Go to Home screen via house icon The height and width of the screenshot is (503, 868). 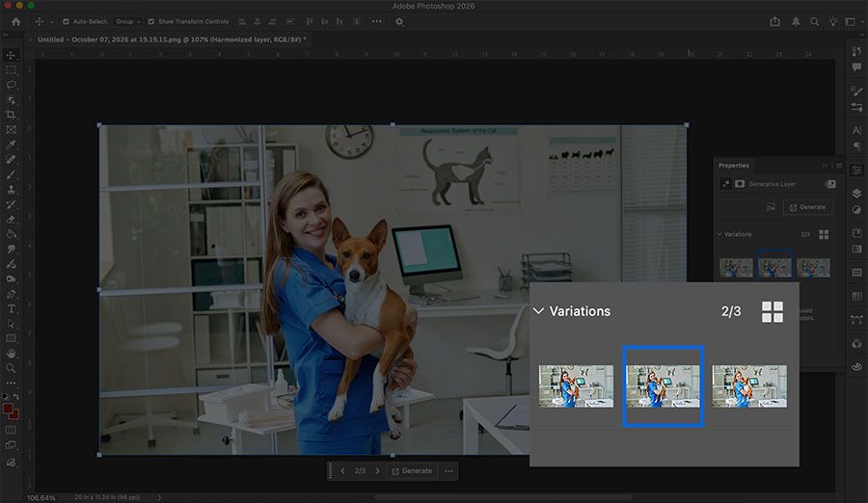coord(15,21)
